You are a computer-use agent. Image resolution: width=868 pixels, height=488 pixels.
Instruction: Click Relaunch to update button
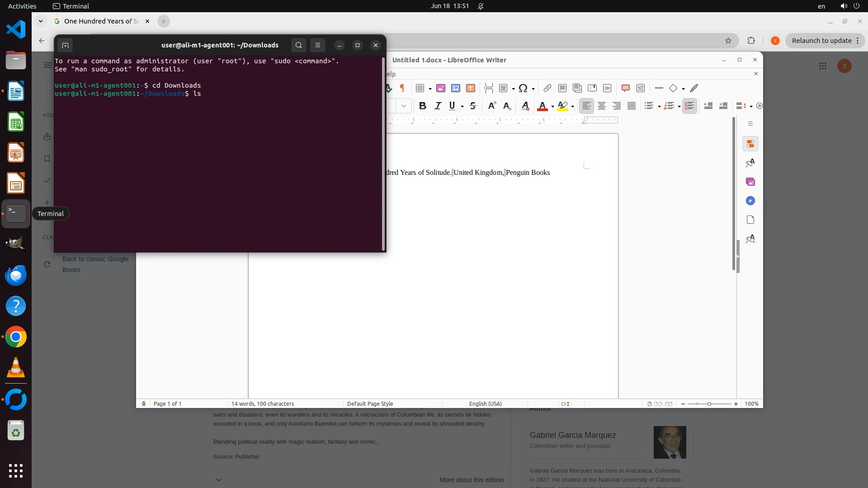(821, 41)
